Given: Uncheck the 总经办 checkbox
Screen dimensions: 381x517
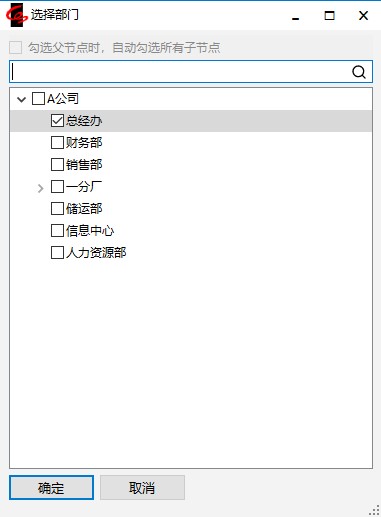Looking at the screenshot, I should [x=57, y=121].
